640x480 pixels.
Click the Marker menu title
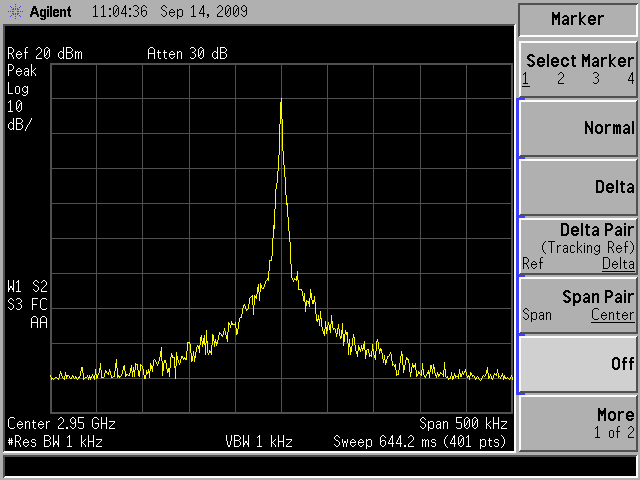pos(578,19)
